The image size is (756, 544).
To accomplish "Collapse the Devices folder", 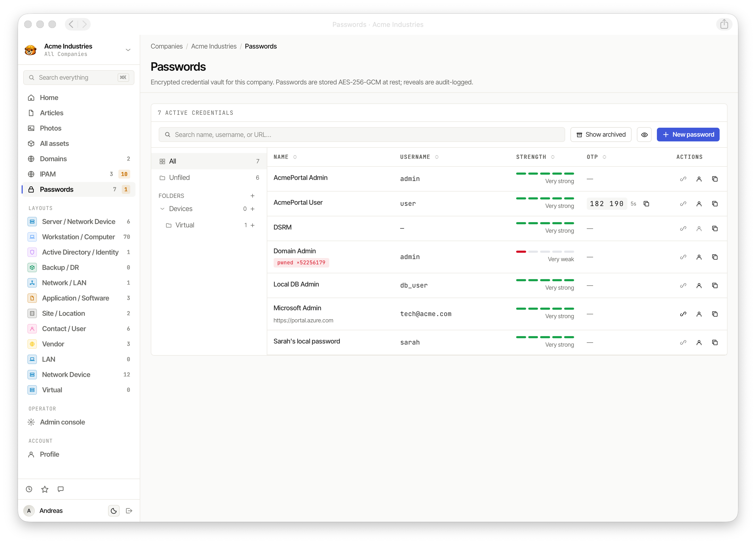I will (162, 209).
